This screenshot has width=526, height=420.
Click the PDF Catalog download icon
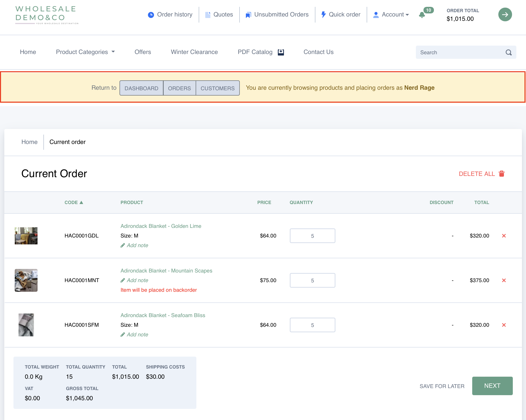point(281,52)
